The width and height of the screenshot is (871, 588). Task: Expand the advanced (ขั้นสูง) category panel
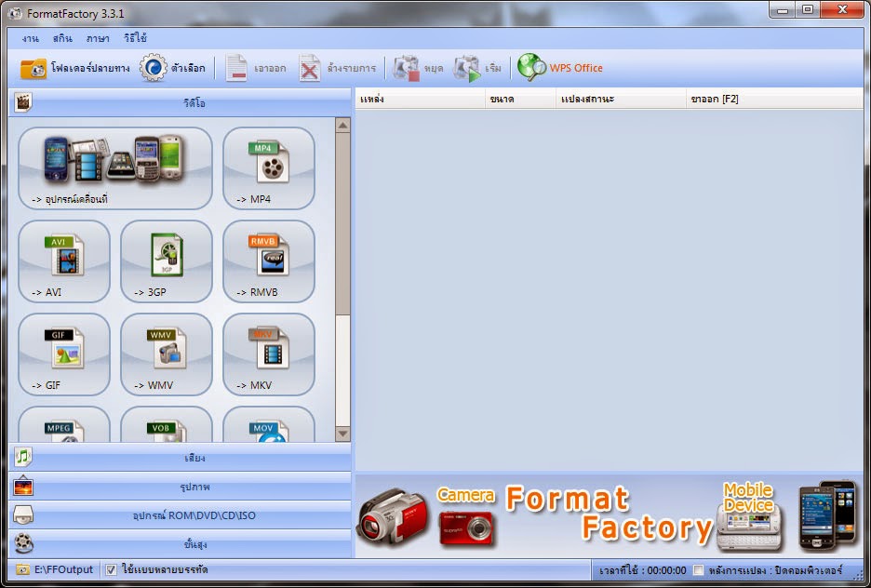click(x=180, y=544)
